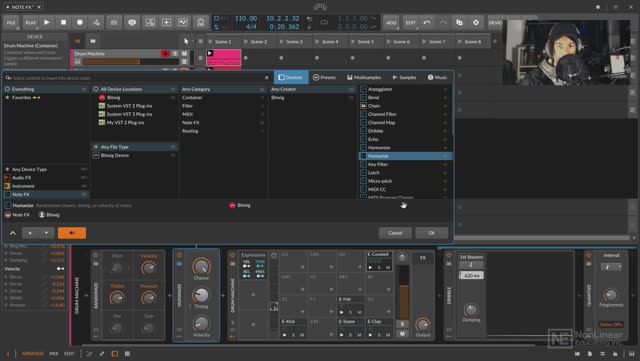This screenshot has height=361, width=640.
Task: Click the Cancel button in browser
Action: click(395, 233)
